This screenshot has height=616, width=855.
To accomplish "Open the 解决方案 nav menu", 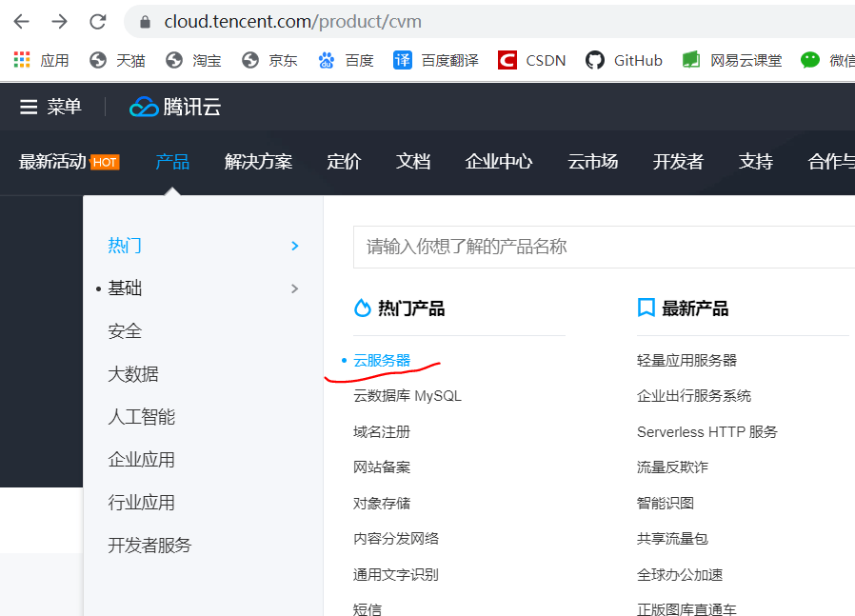I will click(258, 162).
